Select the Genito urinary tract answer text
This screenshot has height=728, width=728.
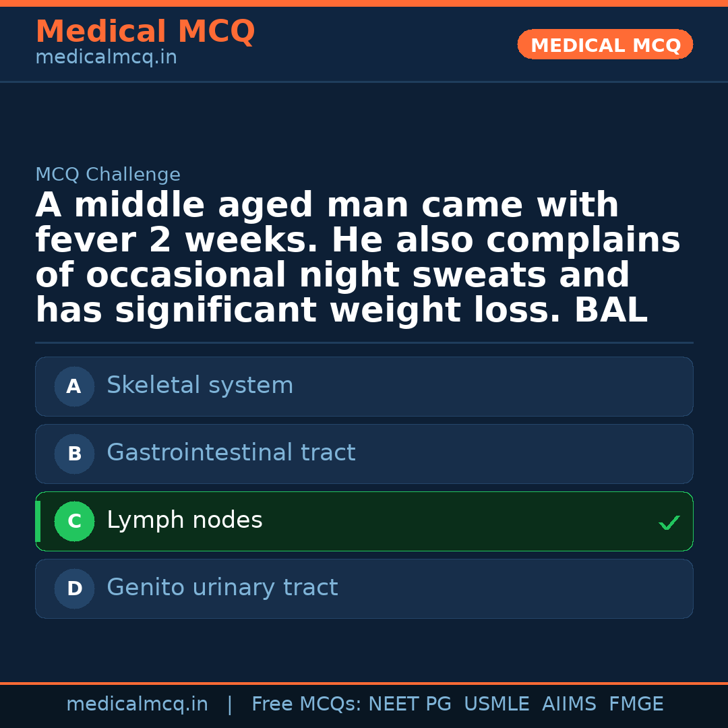pos(222,588)
